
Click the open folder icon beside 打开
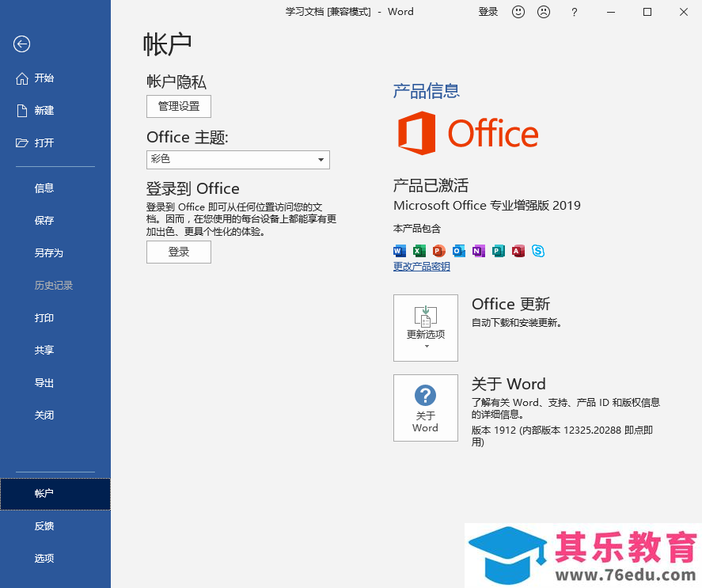pyautogui.click(x=21, y=143)
